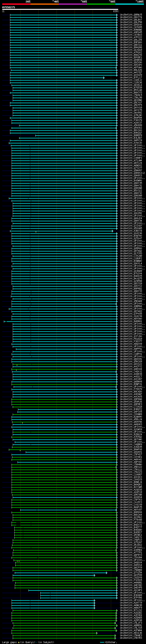The image size is (146, 644).
Task: Click the UniRef100_Q9LLR4 label
Action: (x=131, y=40)
